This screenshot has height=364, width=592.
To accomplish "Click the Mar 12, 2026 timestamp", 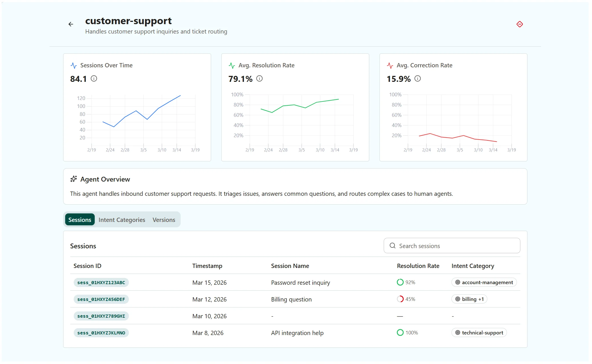I will [x=209, y=299].
